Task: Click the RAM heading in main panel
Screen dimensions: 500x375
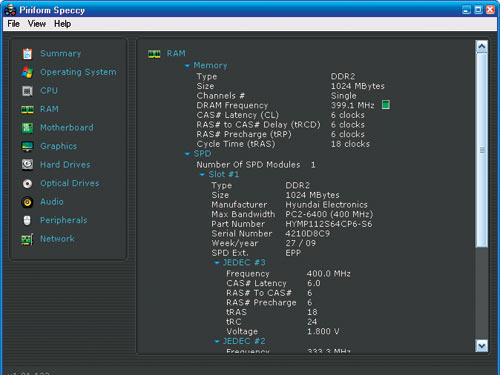Action: pos(176,54)
